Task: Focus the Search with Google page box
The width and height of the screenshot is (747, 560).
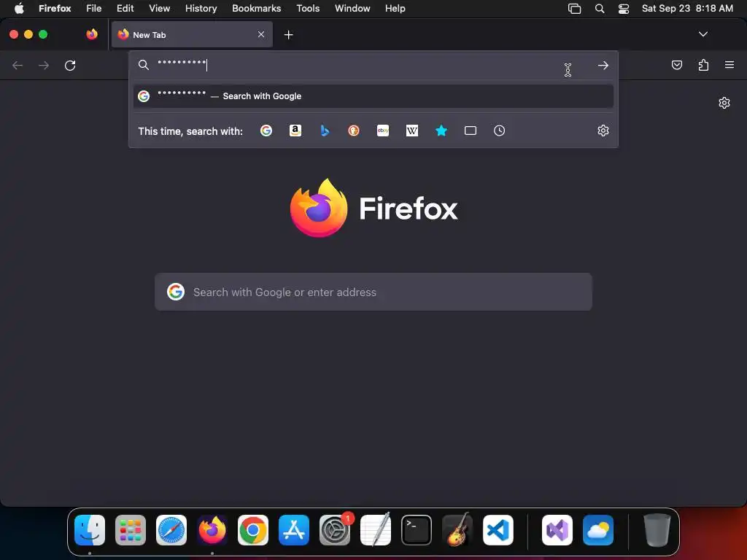Action: 373,292
